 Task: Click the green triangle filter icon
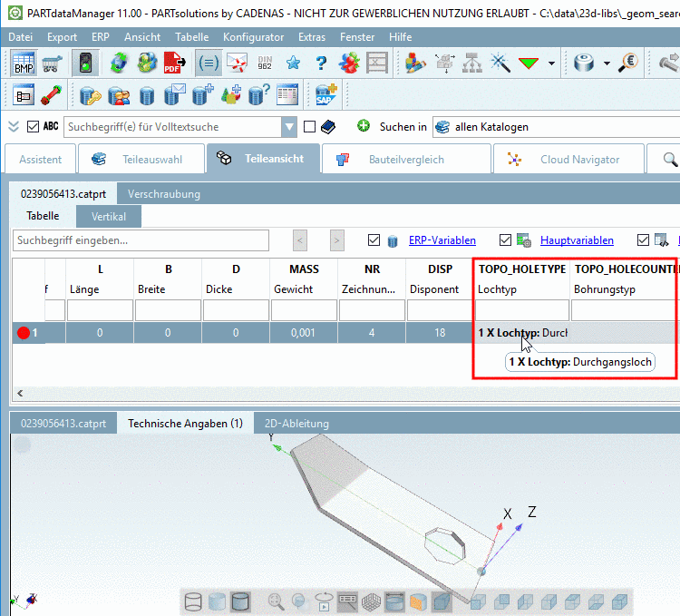pyautogui.click(x=529, y=64)
